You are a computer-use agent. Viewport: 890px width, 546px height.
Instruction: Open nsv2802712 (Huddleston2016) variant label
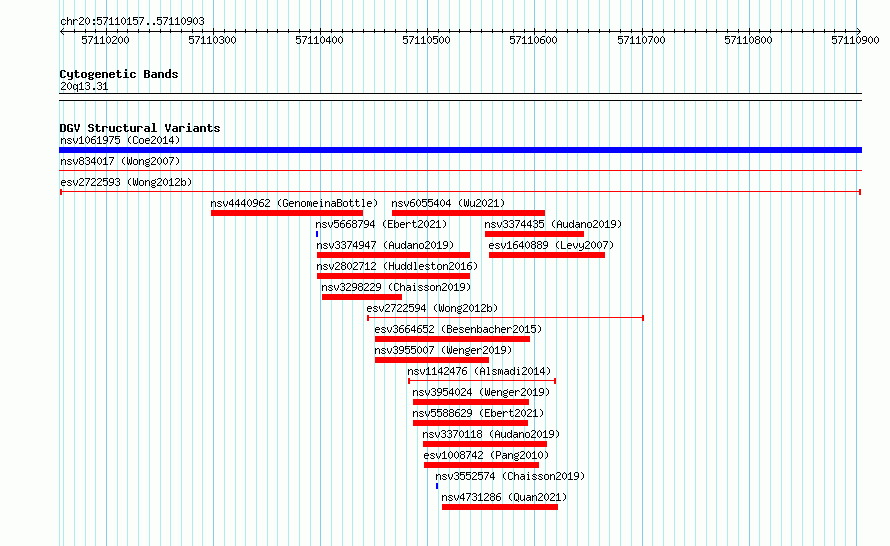[397, 266]
